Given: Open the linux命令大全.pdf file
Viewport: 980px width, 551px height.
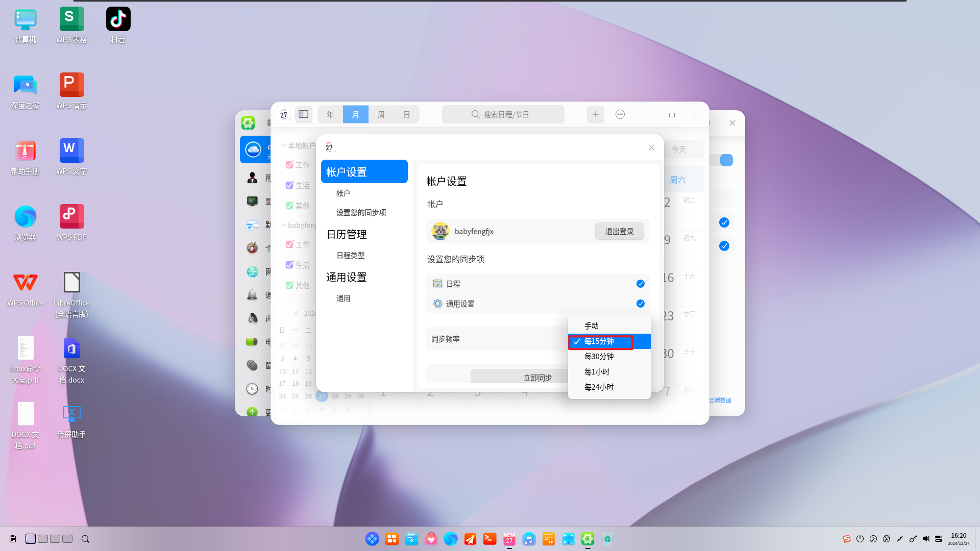Looking at the screenshot, I should (25, 348).
